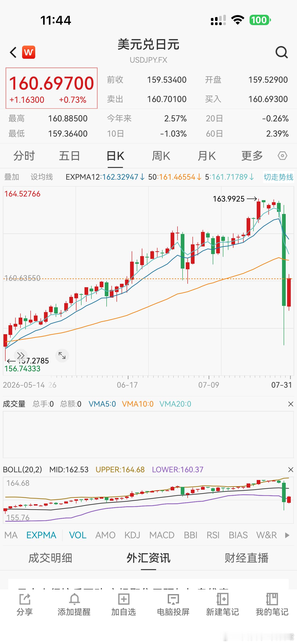Show more indicators with right triangle arrow
This screenshot has width=297, height=644.
pyautogui.click(x=287, y=535)
